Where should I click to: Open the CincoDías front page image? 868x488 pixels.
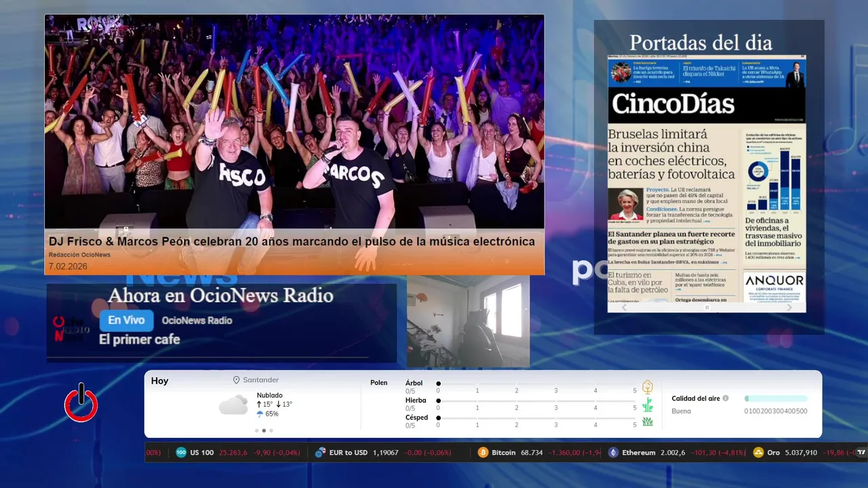click(707, 178)
